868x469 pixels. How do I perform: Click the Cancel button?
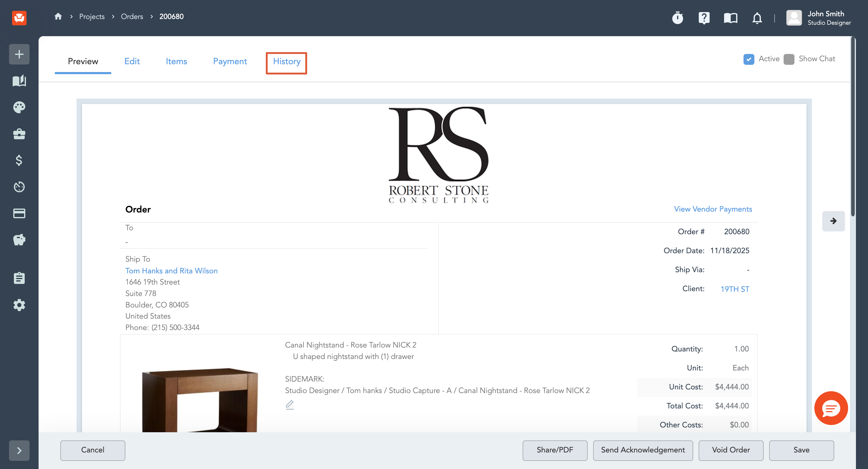(93, 450)
